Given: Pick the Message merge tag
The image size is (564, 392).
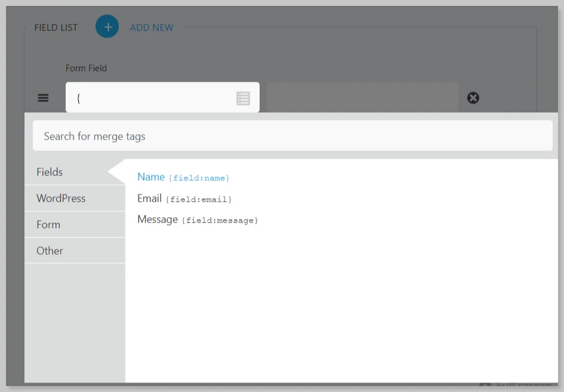Looking at the screenshot, I should [x=158, y=219].
